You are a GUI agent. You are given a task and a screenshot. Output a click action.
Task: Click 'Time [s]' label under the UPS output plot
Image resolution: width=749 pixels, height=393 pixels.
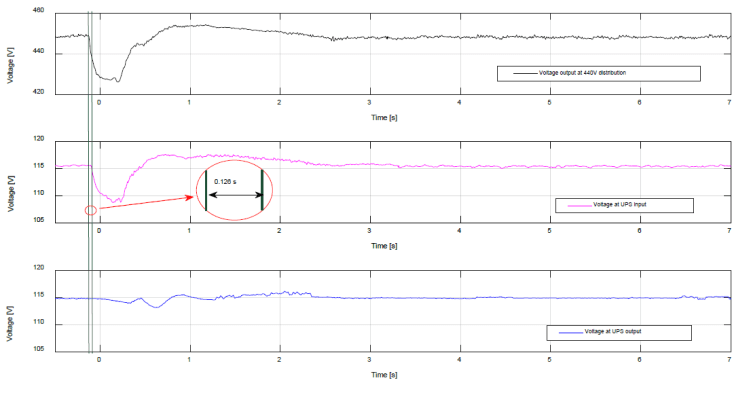(x=385, y=375)
